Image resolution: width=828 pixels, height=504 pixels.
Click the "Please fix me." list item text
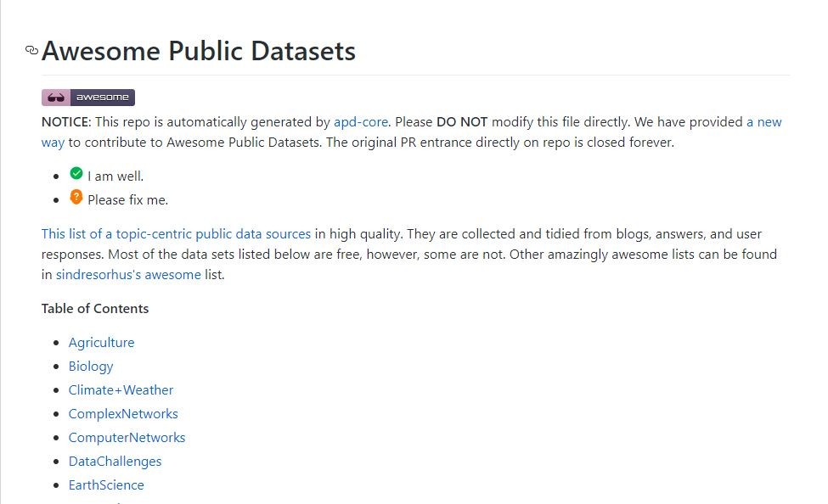(x=127, y=200)
